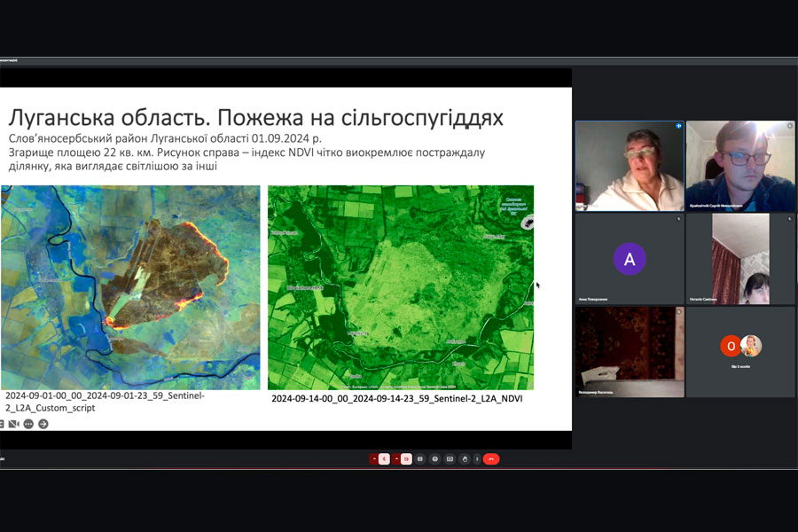Viewport: 798px width, 532px height.
Task: Select the green NDVI map image
Action: point(401,286)
